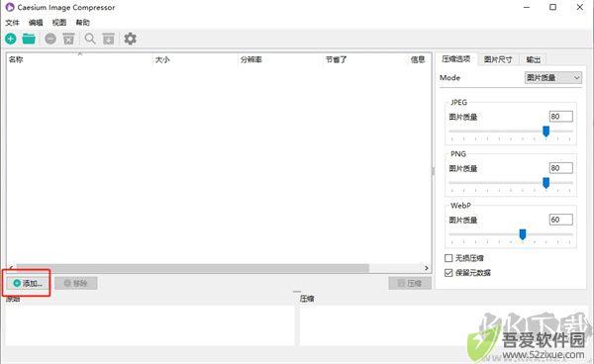Click the JPEG quality value field
This screenshot has width=594, height=364.
pyautogui.click(x=561, y=117)
